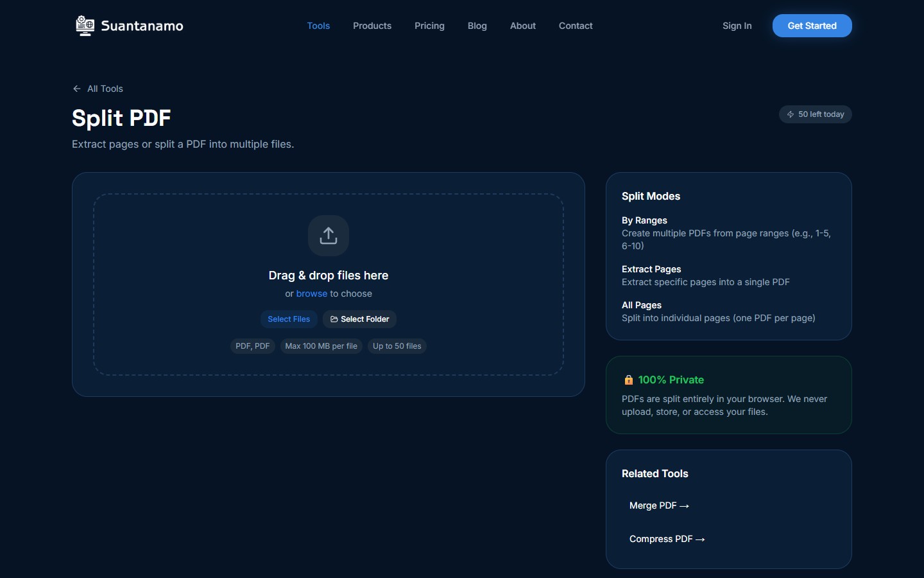Click the back arrow beside All Tools

[77, 89]
